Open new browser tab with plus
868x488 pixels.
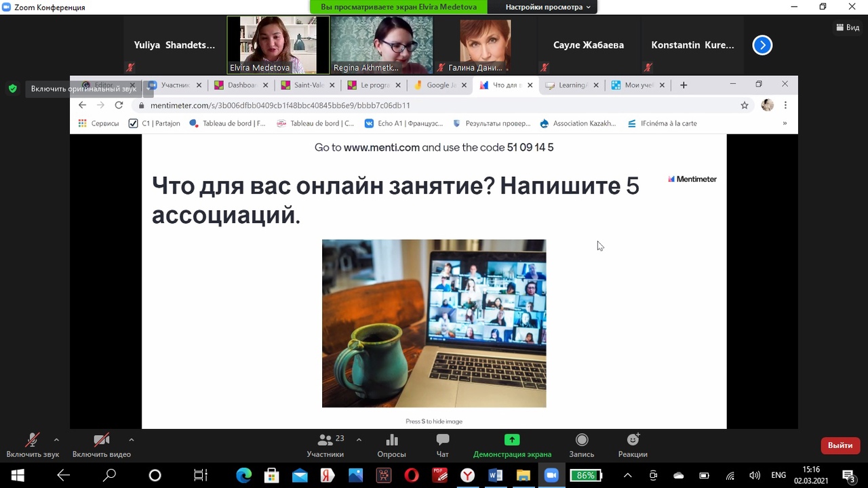[x=684, y=85]
